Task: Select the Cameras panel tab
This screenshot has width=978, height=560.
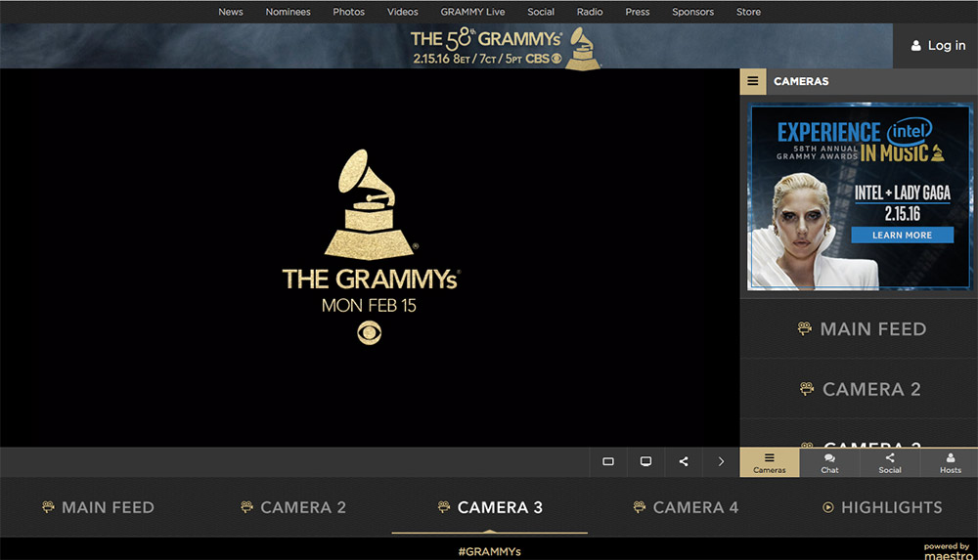Action: coord(770,462)
